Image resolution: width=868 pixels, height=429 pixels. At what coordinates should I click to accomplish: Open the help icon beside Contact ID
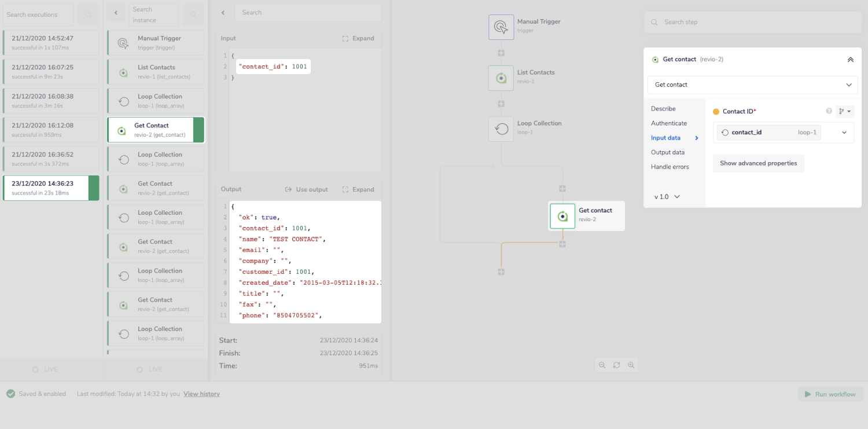[x=829, y=111]
